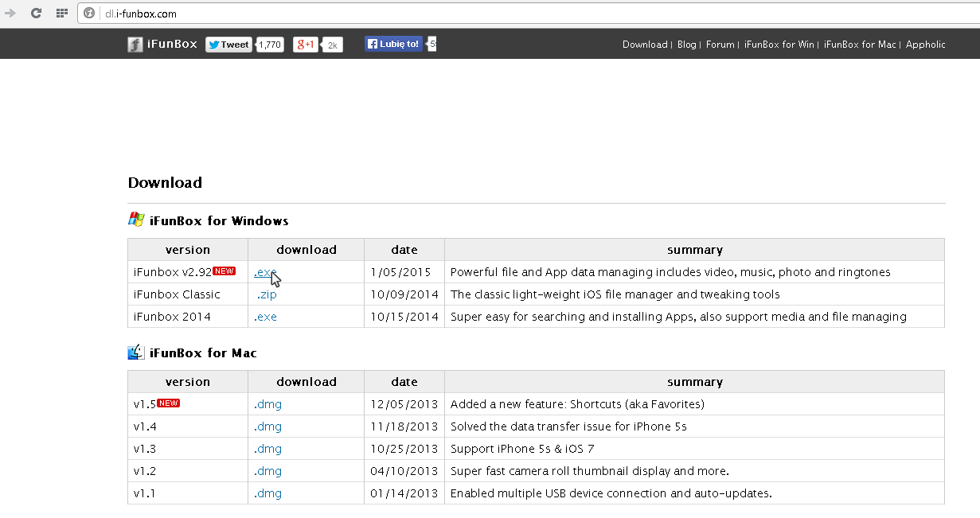
Task: Click the Windows logo icon beside iFunBox for Windows
Action: point(136,220)
